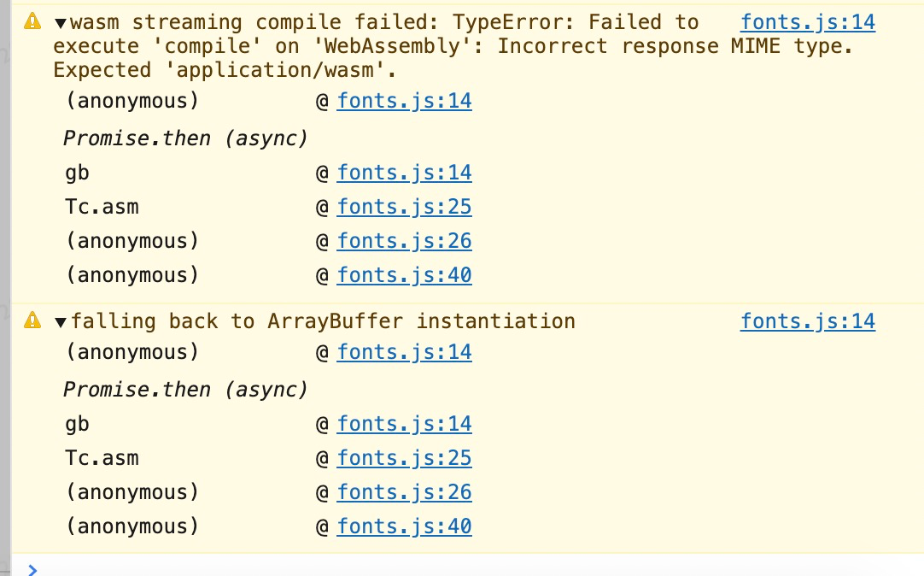
Task: Open fonts.js:40 in the second stack trace
Action: 404,526
